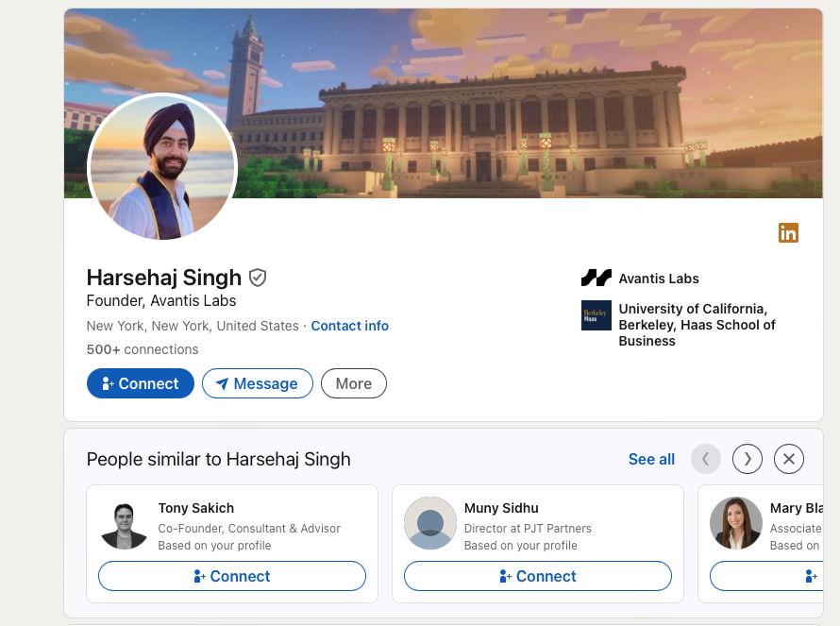Open the partially visible Mary profile photo
Image resolution: width=840 pixels, height=626 pixels.
coord(736,523)
